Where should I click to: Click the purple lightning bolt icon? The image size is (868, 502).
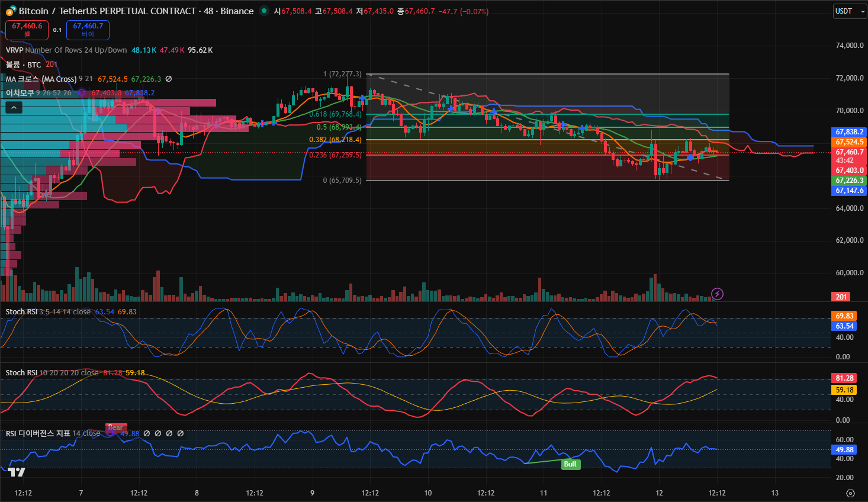[x=717, y=294]
